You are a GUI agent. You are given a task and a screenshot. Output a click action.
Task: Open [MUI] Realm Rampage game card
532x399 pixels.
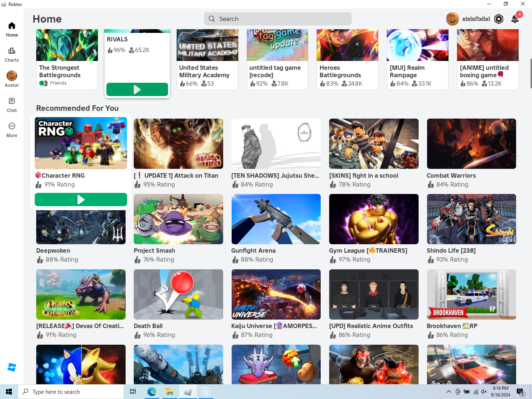(x=417, y=59)
